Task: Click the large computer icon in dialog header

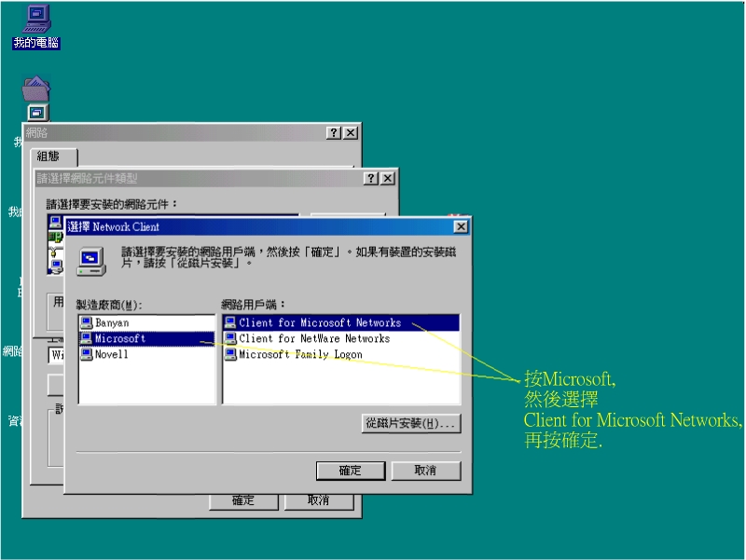Action: (x=91, y=262)
